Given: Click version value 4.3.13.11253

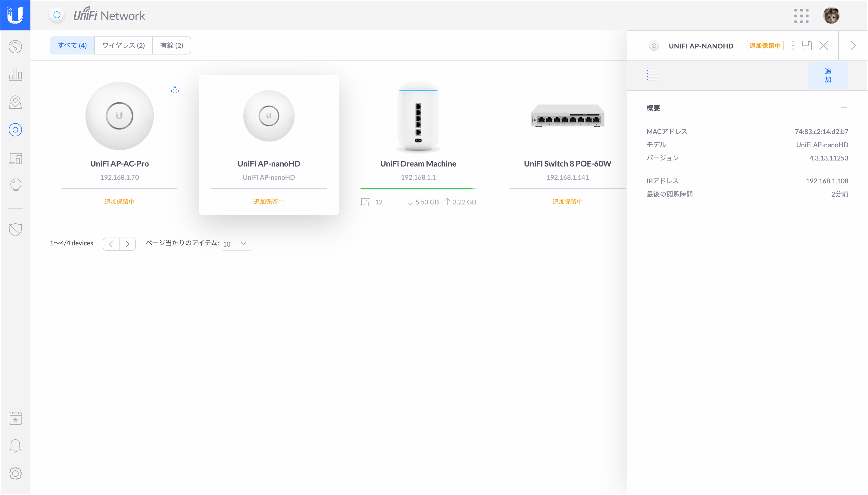Looking at the screenshot, I should 829,158.
